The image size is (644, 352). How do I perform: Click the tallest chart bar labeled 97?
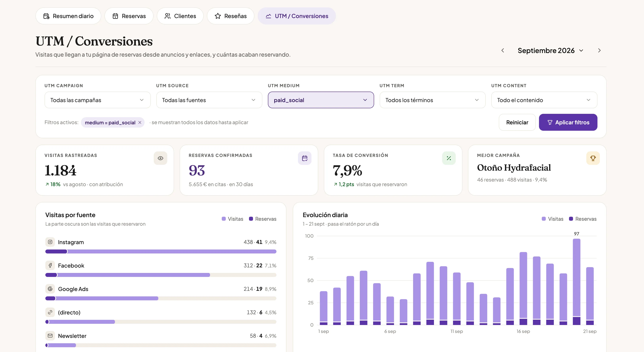point(577,282)
